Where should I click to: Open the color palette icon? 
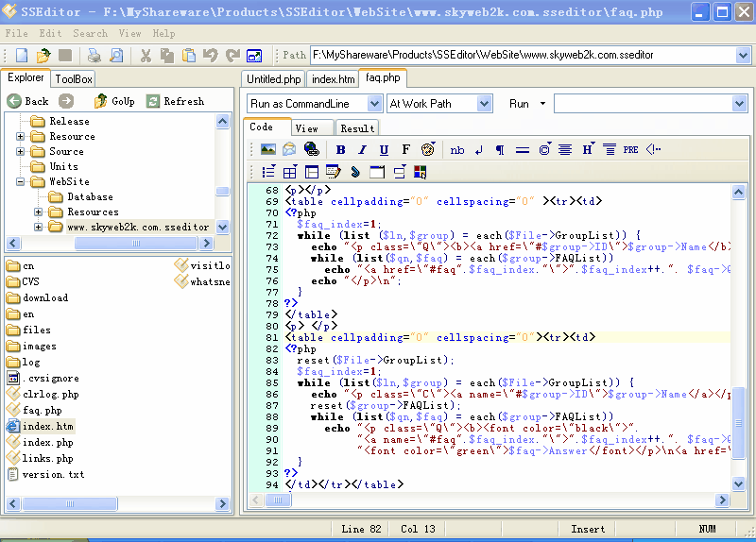(x=428, y=149)
